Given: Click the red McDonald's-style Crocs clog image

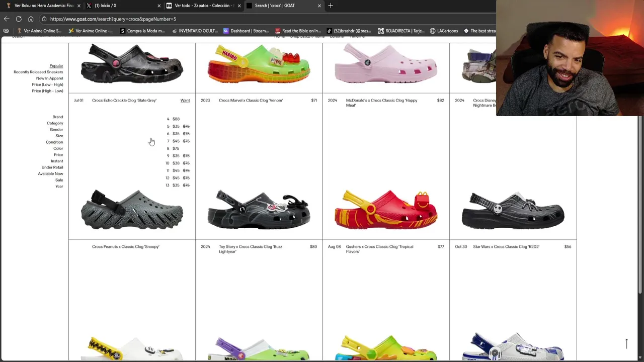Looking at the screenshot, I should (x=386, y=210).
